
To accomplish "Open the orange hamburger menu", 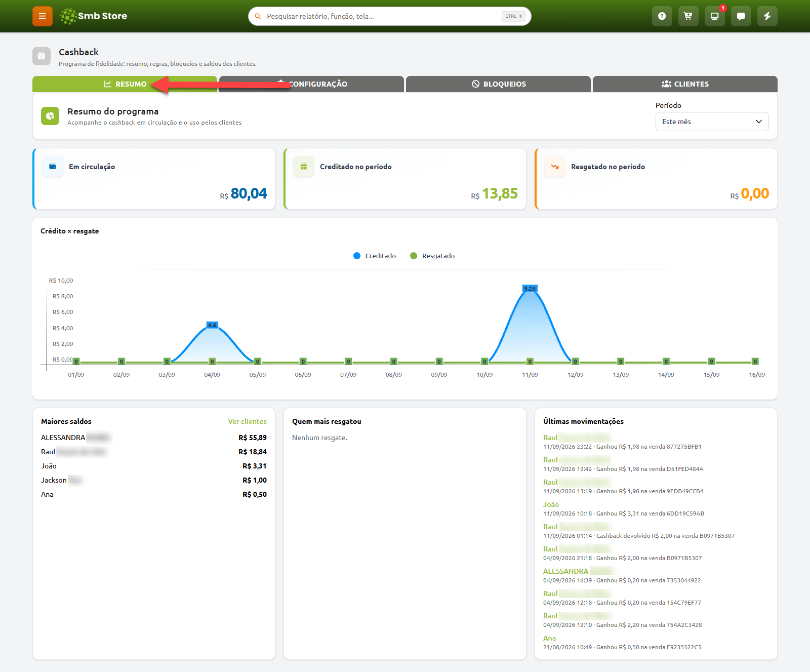I will pyautogui.click(x=43, y=16).
